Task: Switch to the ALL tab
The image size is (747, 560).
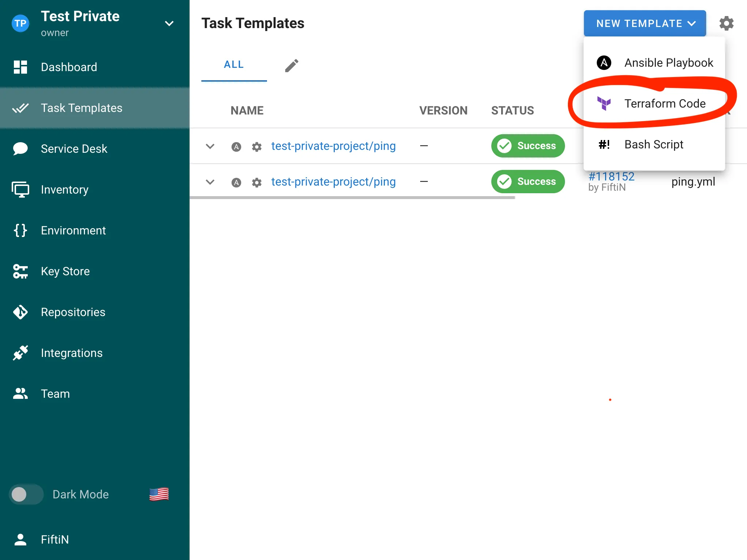Action: tap(234, 65)
